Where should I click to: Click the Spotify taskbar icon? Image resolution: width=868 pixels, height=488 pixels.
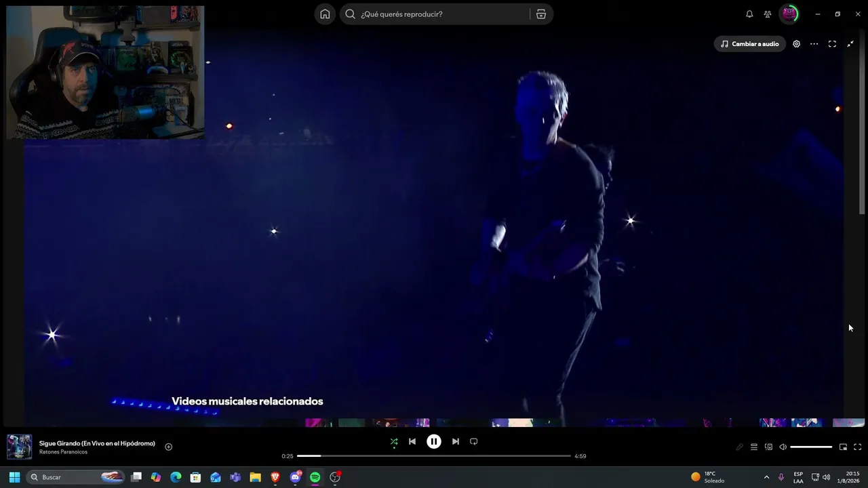point(315,477)
